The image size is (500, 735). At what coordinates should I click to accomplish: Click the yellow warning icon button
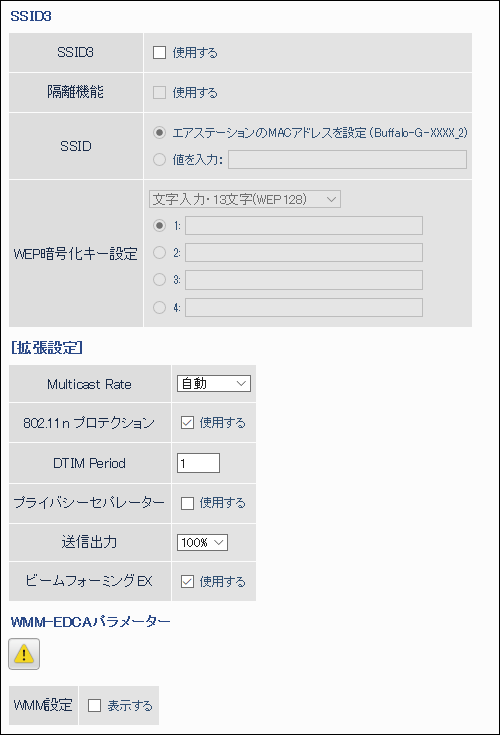(x=24, y=653)
